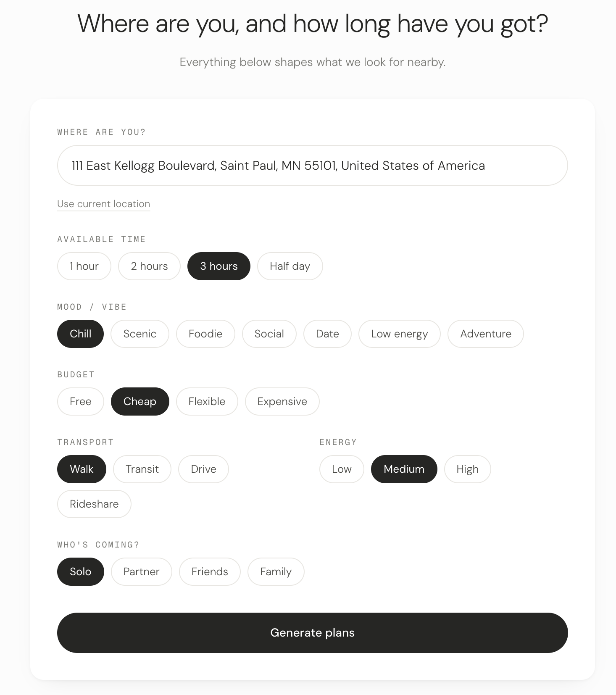The height and width of the screenshot is (695, 616).
Task: Focus the address input field
Action: (x=312, y=165)
